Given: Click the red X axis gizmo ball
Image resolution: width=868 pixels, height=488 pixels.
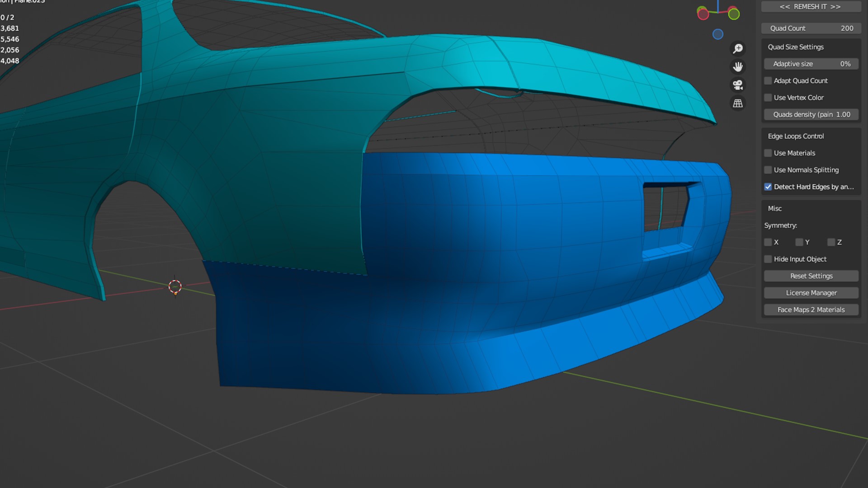Looking at the screenshot, I should tap(703, 14).
